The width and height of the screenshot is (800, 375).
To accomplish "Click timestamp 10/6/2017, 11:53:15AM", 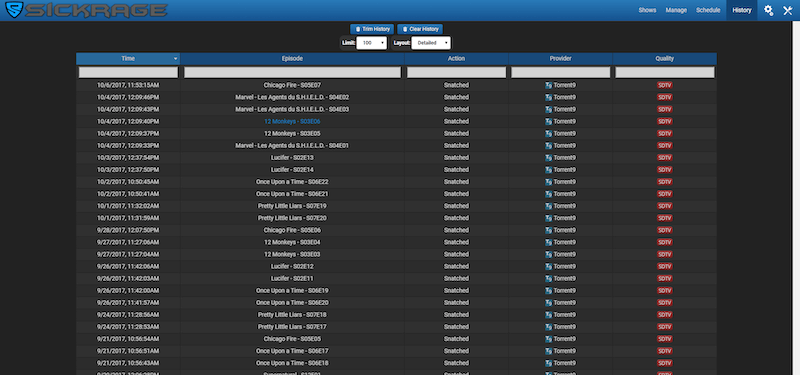I will click(x=128, y=85).
